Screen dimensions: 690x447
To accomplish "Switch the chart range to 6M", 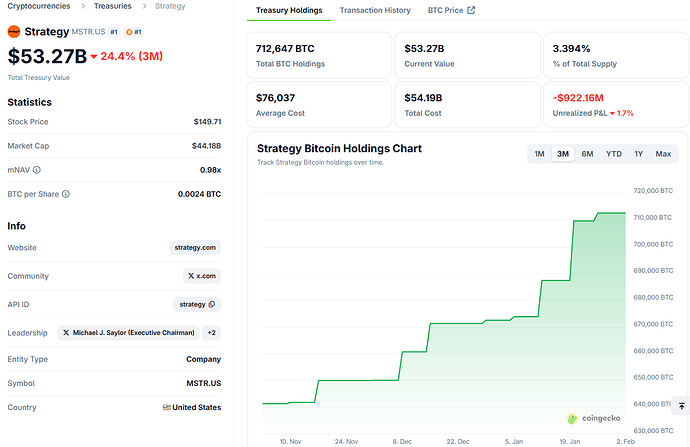I will 587,154.
